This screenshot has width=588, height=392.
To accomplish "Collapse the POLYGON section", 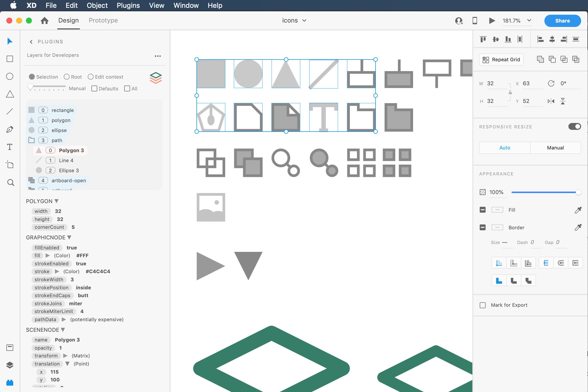I will [57, 201].
